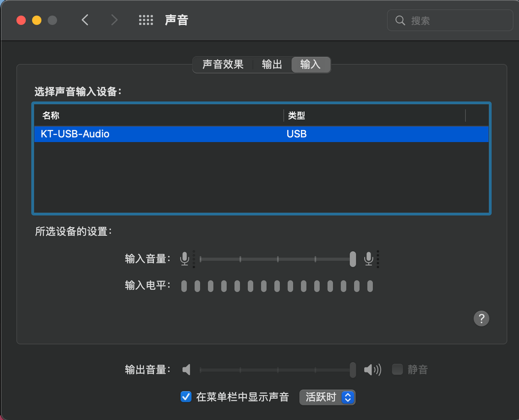Click the 类型 column header
519x420 pixels.
click(297, 116)
